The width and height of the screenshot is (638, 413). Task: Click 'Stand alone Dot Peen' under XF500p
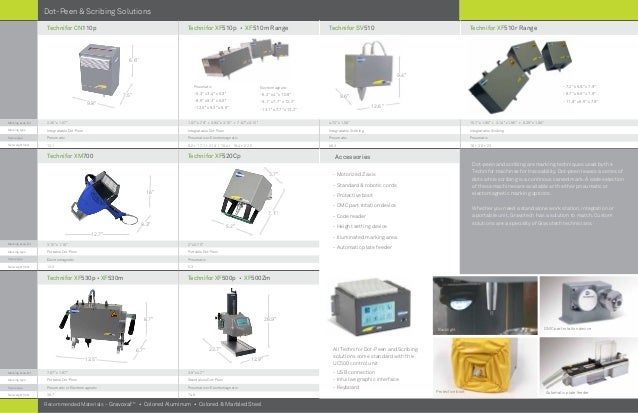pyautogui.click(x=205, y=380)
